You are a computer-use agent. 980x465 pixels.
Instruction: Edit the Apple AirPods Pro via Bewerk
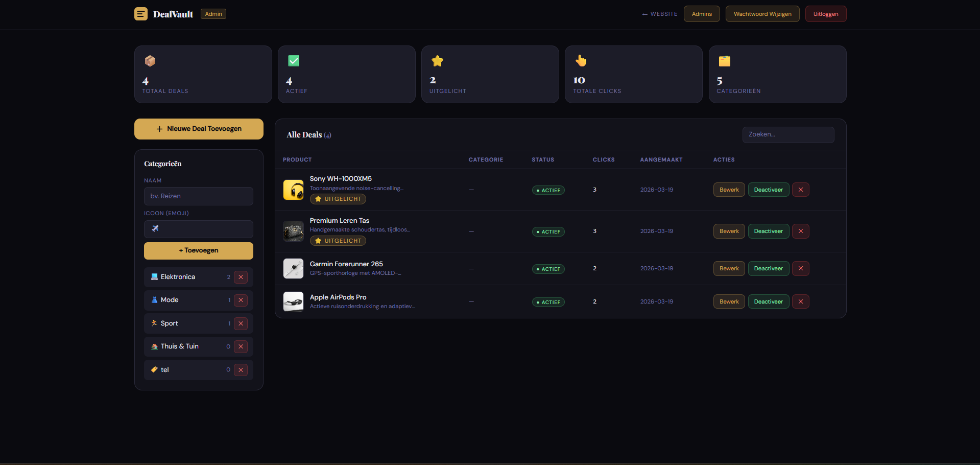[729, 301]
